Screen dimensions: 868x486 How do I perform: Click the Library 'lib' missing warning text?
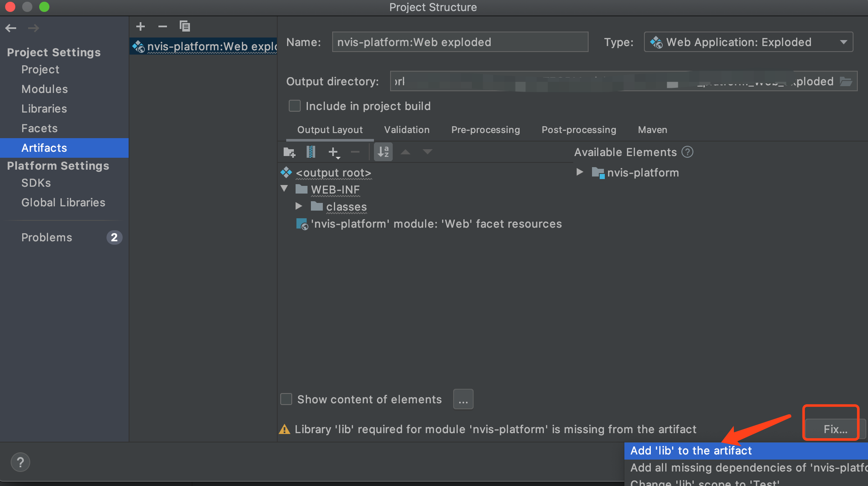pyautogui.click(x=495, y=429)
